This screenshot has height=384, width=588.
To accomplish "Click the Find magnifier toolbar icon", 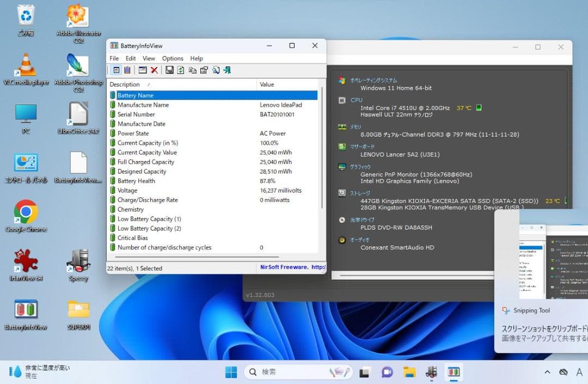I will [216, 70].
